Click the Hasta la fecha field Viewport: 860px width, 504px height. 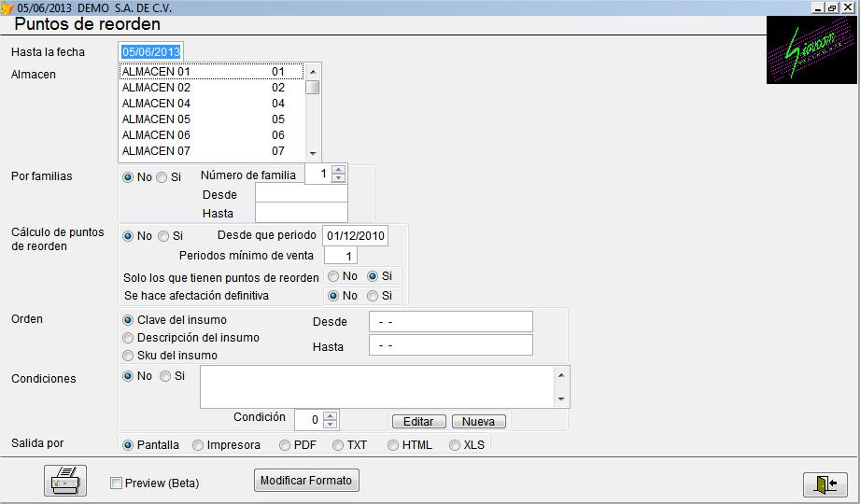point(150,52)
